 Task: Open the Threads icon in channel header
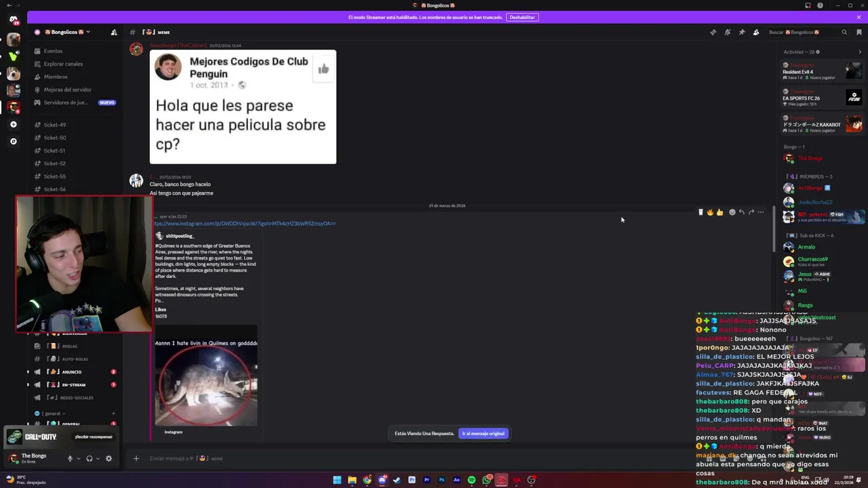pyautogui.click(x=713, y=32)
